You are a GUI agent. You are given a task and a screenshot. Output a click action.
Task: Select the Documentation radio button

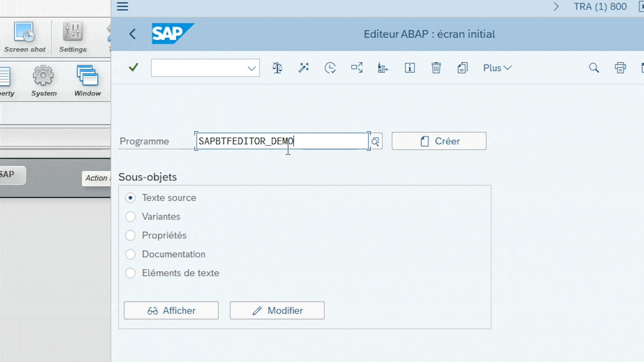point(130,254)
